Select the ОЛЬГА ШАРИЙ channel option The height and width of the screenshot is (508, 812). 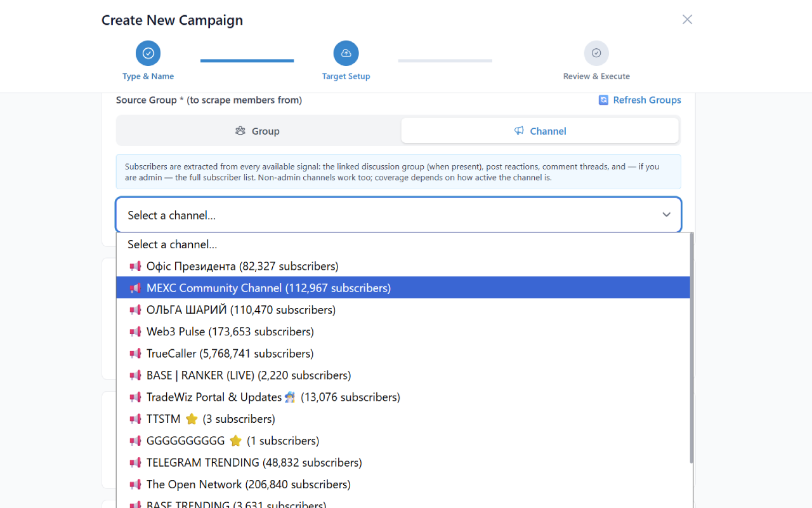240,310
